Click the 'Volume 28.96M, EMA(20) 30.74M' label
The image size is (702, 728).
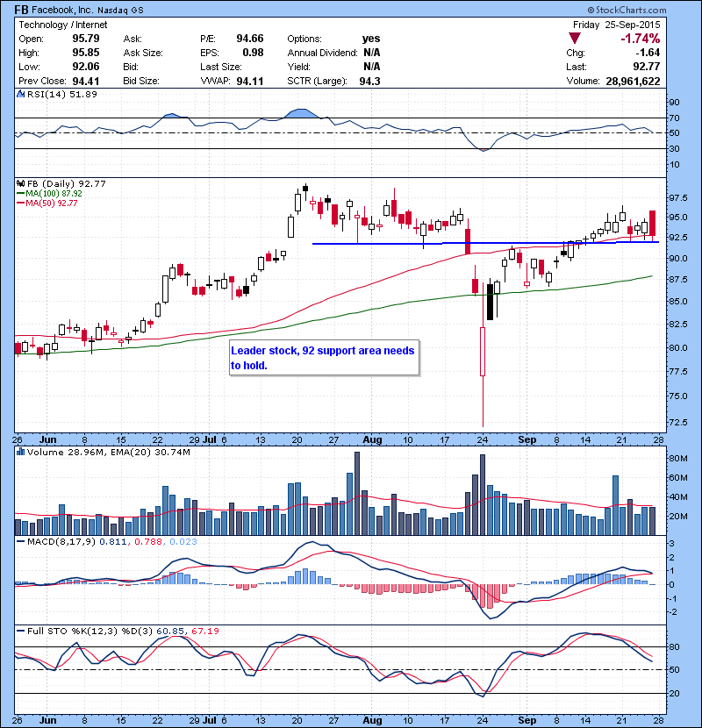108,452
